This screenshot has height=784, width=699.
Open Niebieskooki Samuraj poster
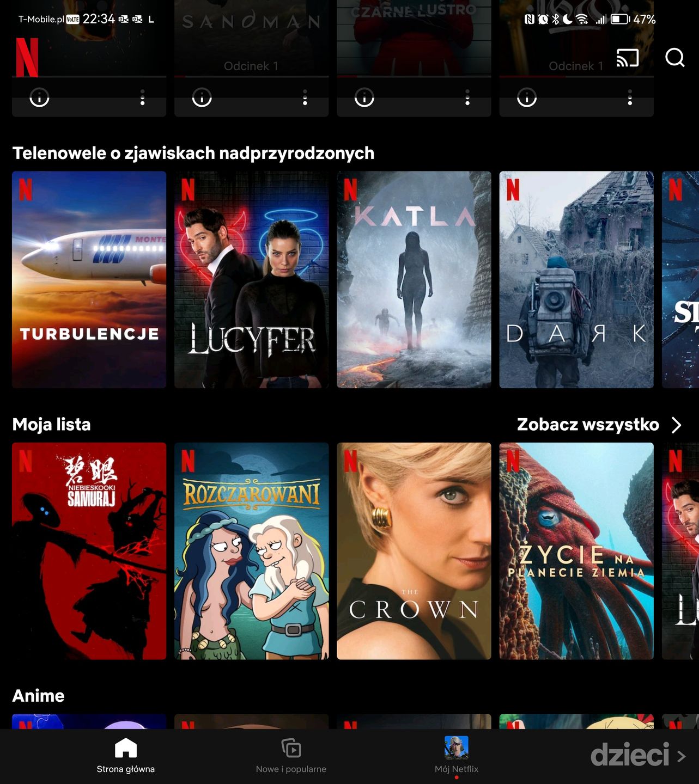(x=89, y=551)
